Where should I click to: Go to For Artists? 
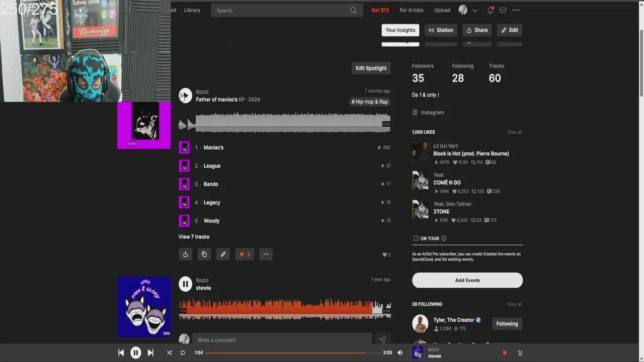pos(412,10)
